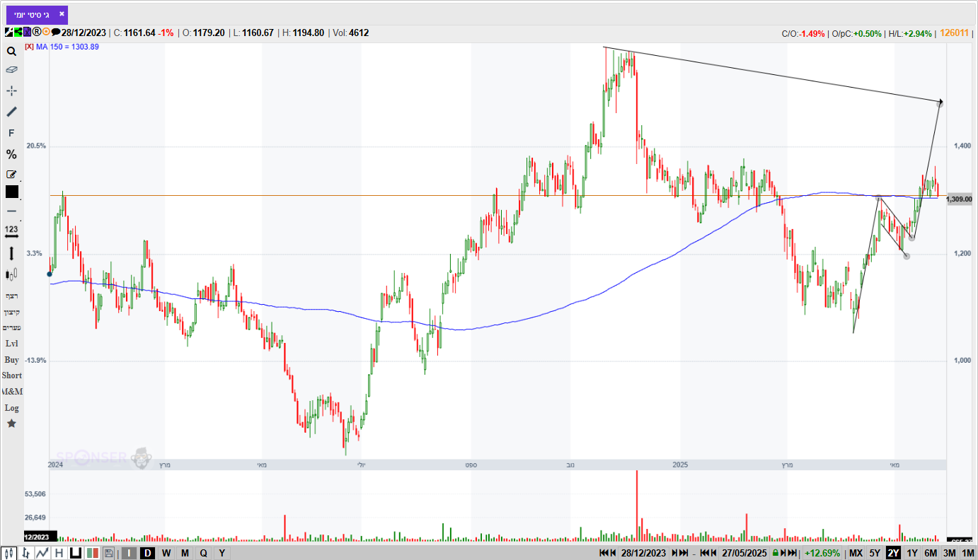978x560 pixels.
Task: Click the Lvl button
Action: click(11, 344)
